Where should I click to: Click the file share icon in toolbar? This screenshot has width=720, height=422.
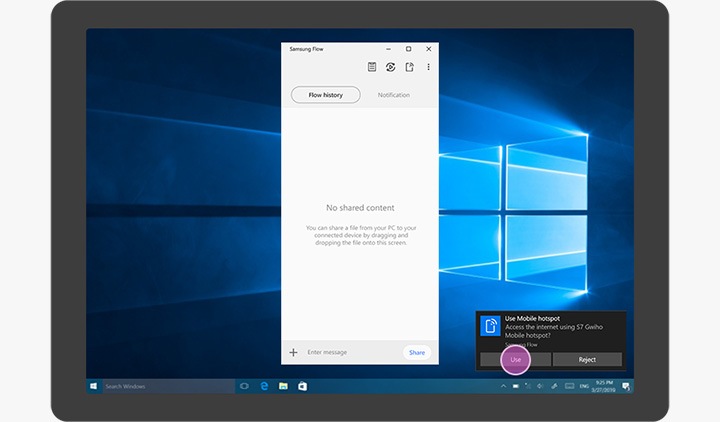(x=409, y=67)
